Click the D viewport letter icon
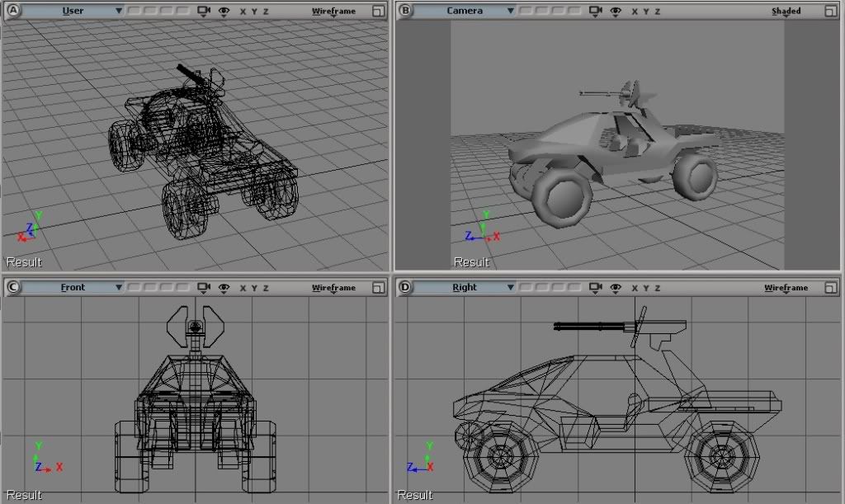The width and height of the screenshot is (845, 504). tap(404, 287)
